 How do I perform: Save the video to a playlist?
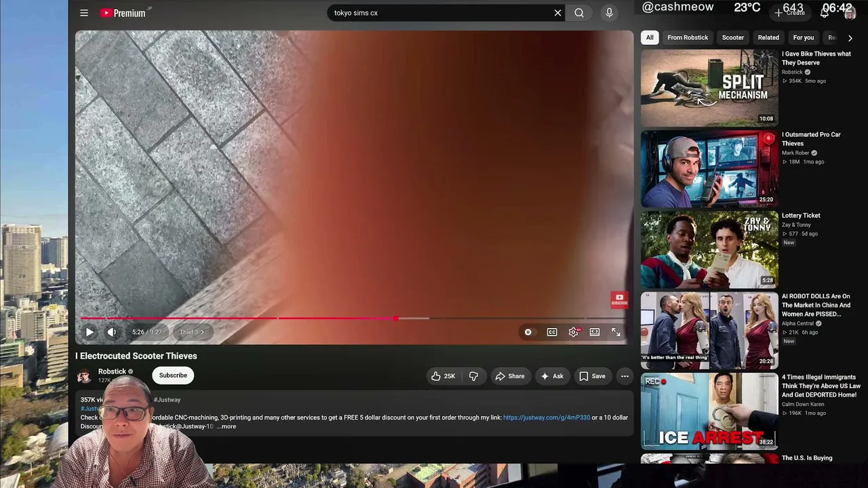click(592, 376)
